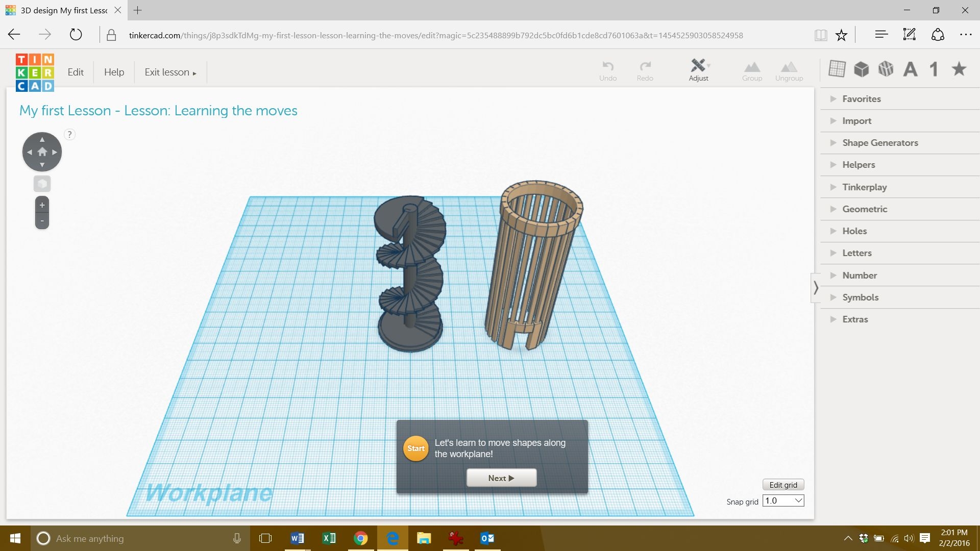Open the Snap grid dropdown
Screen dimensions: 980x551
[x=783, y=500]
